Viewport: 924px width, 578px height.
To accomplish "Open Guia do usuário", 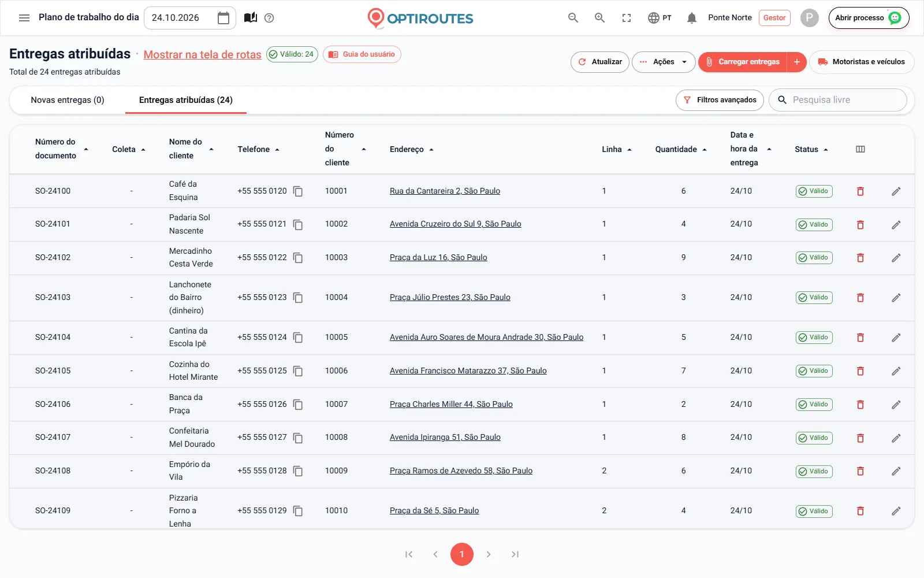I will coord(362,54).
